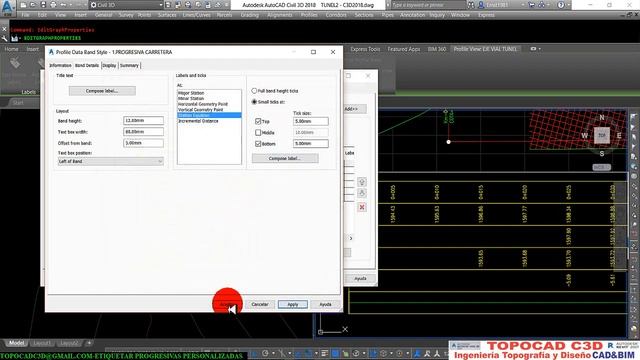Open the Civil 3D workspace dropdown
Viewport: 640px width, 360px height.
click(x=126, y=5)
